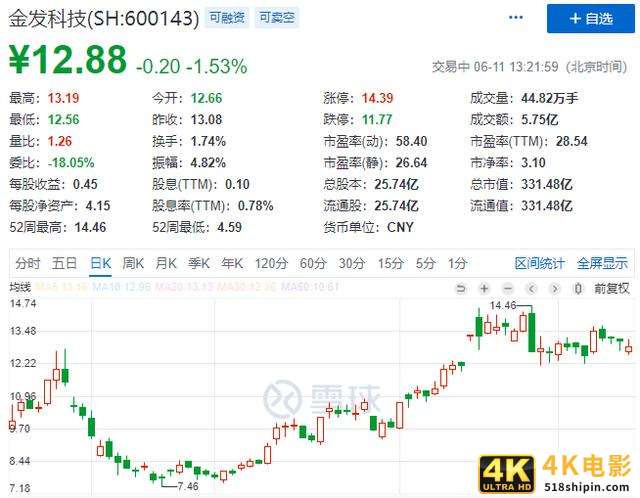This screenshot has width=640, height=498.
Task: Move chart right with next arrow
Action: pyautogui.click(x=554, y=289)
